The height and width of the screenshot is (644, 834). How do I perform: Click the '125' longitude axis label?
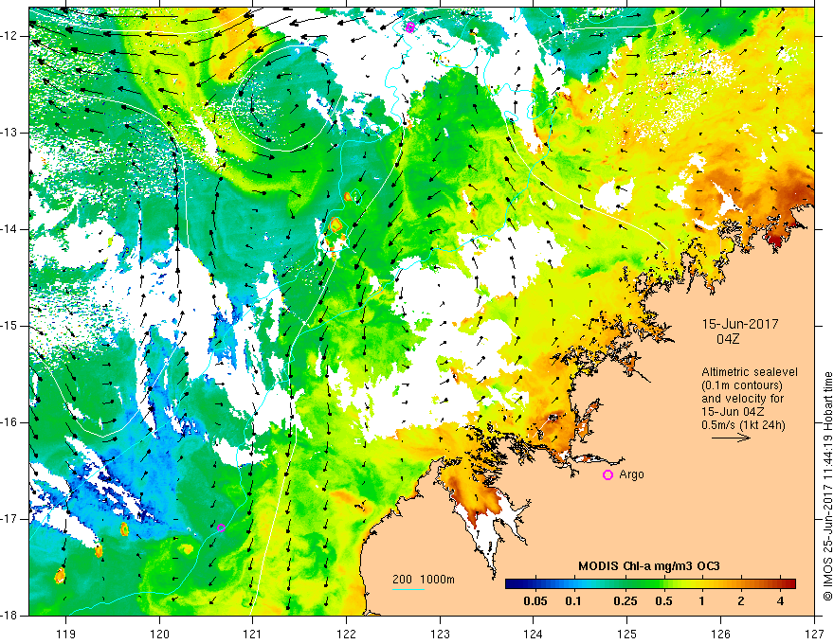(627, 634)
